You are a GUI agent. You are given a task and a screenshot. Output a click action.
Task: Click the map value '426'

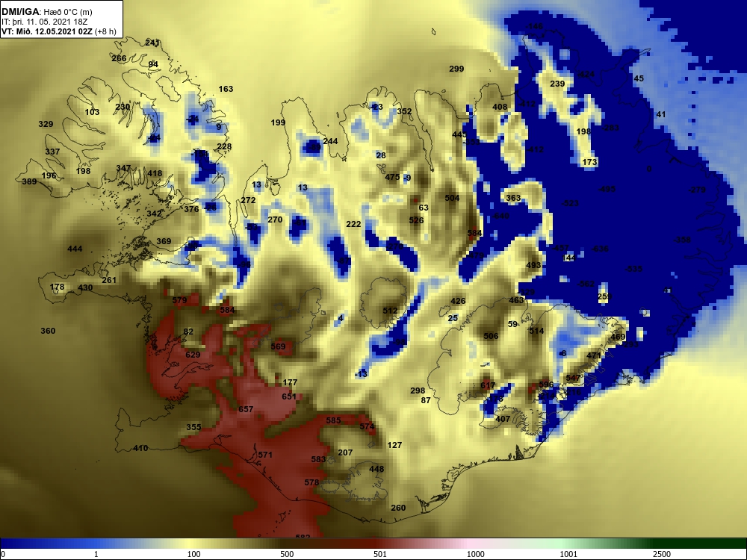click(x=458, y=301)
